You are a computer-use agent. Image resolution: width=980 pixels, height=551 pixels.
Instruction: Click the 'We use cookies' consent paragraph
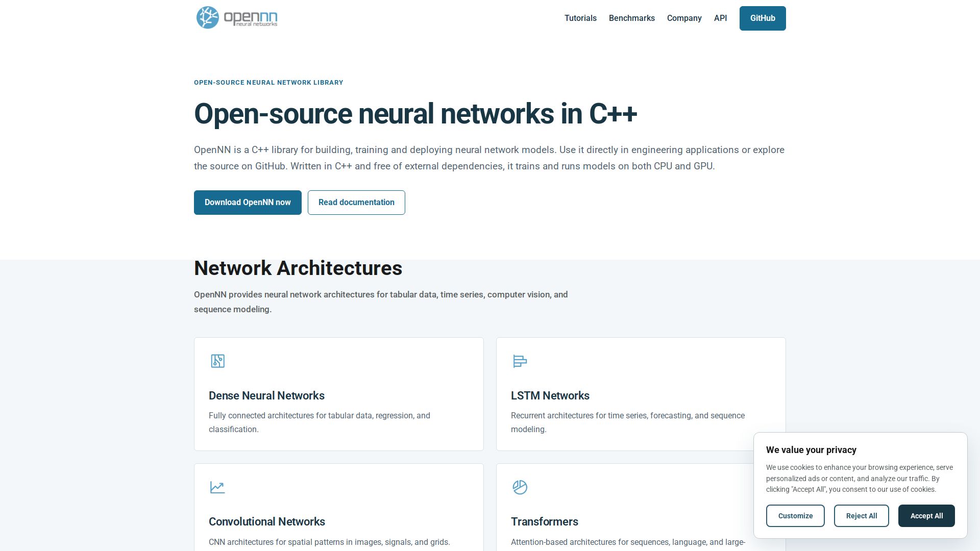(860, 479)
